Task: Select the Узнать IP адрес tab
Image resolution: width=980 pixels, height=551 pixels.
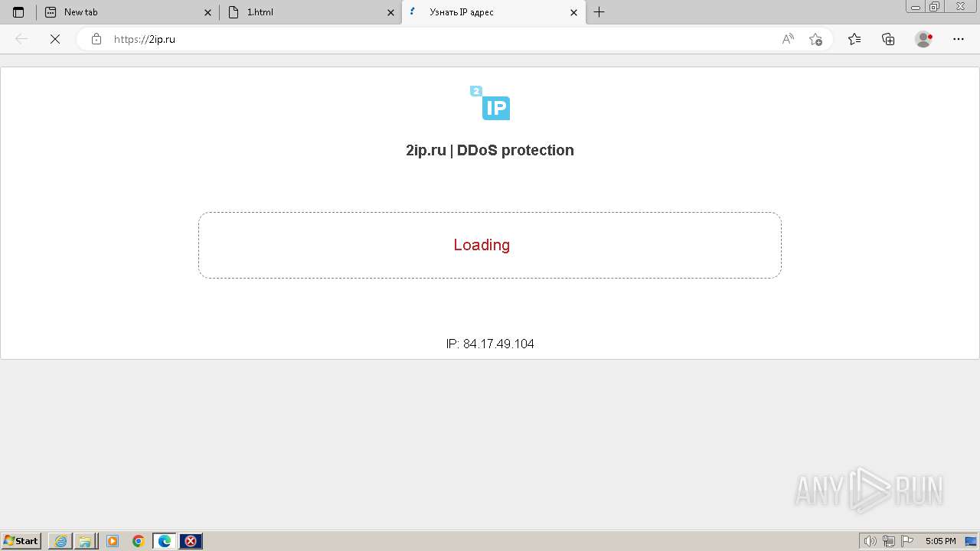Action: (x=494, y=12)
